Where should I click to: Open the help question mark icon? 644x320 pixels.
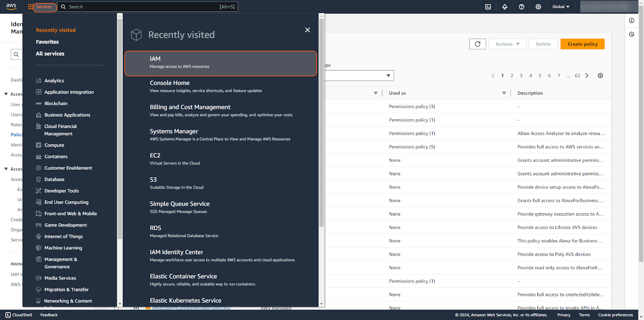pyautogui.click(x=522, y=7)
